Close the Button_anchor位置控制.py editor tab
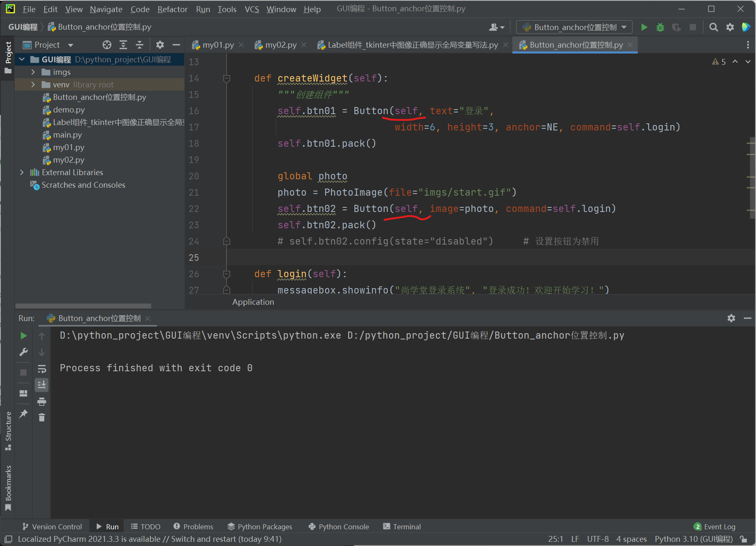Screen dimensions: 756x546 tap(630, 45)
